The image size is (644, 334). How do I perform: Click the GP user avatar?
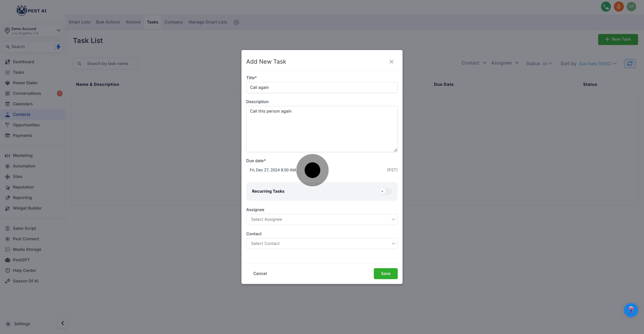(x=631, y=7)
